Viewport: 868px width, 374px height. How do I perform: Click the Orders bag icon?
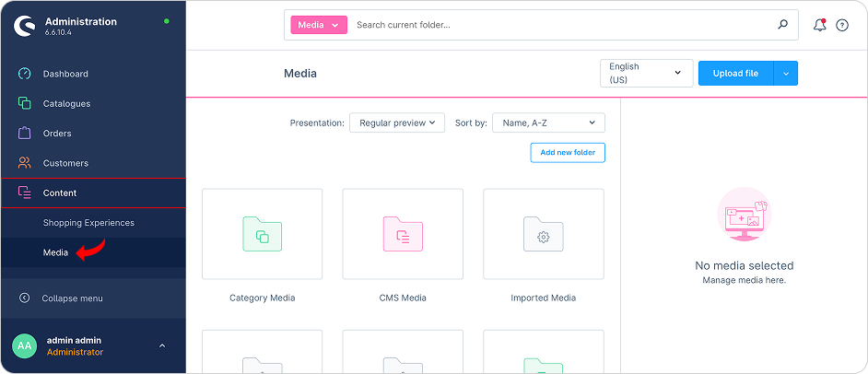point(25,134)
